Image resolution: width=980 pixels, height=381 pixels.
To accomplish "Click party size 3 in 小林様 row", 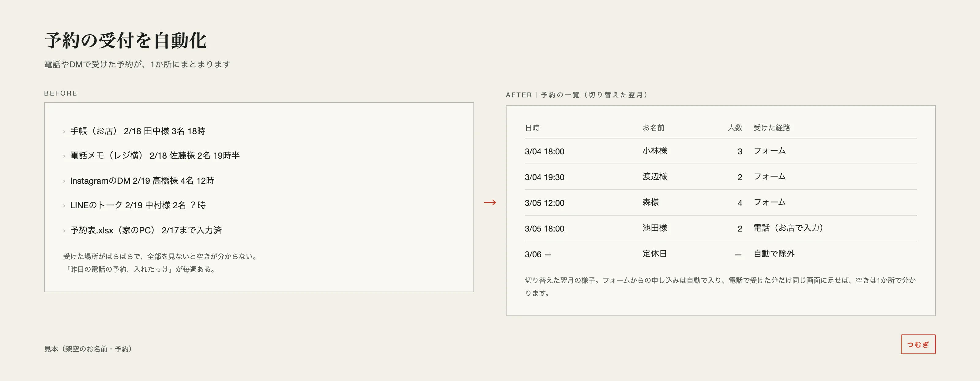I will [x=740, y=152].
